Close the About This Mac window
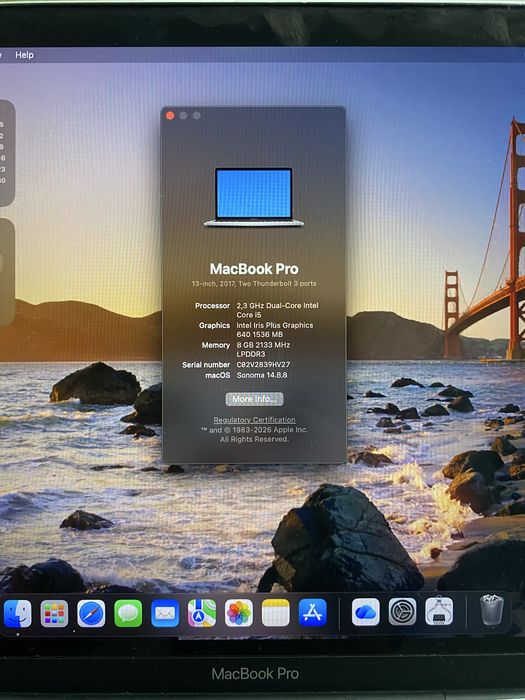The height and width of the screenshot is (700, 525). (x=170, y=116)
